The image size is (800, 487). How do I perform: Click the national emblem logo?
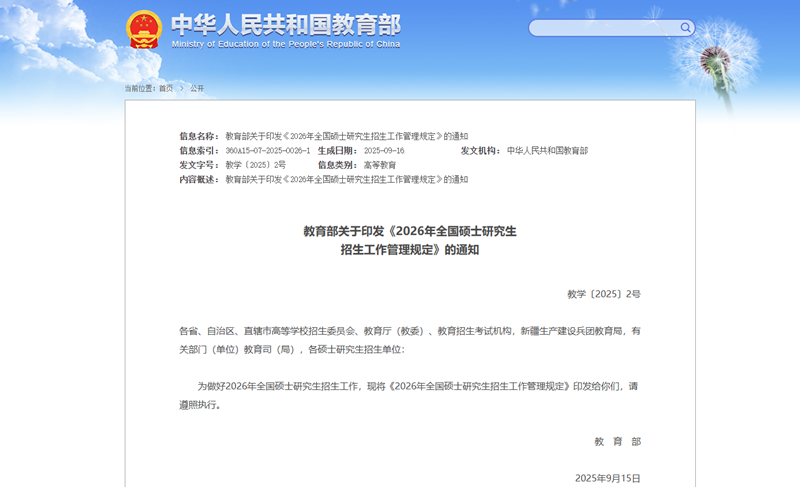click(143, 29)
